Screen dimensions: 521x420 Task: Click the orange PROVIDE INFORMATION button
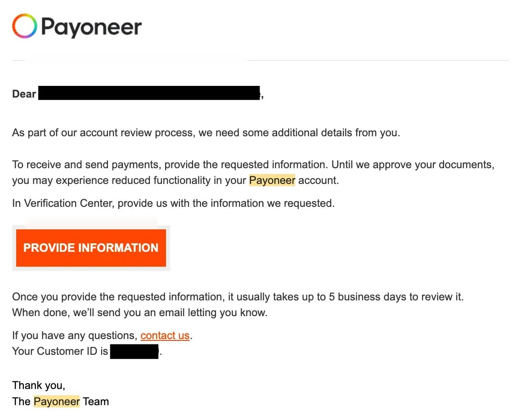(x=90, y=248)
